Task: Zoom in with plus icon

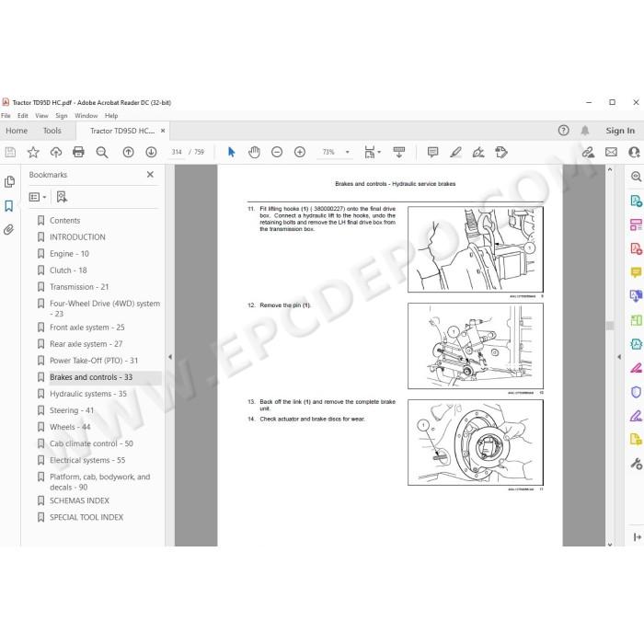Action: coord(300,153)
